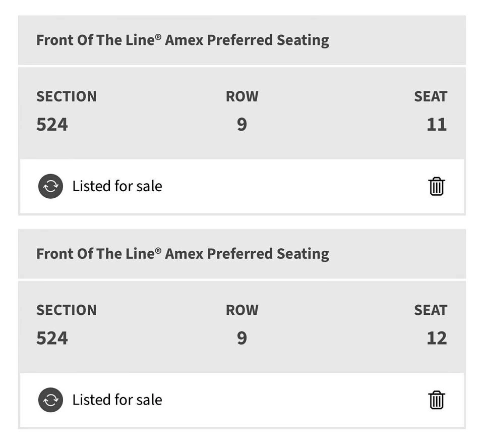Open 'Listed for sale' status on seat 12
The image size is (484, 448).
point(117,400)
